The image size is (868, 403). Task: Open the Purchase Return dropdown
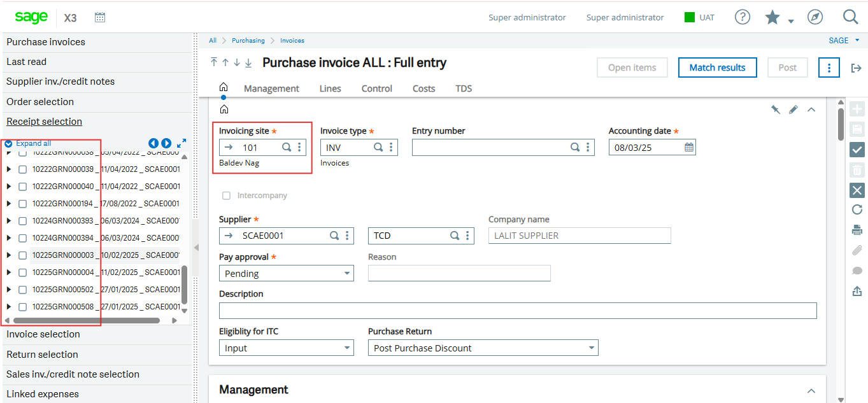[482, 348]
